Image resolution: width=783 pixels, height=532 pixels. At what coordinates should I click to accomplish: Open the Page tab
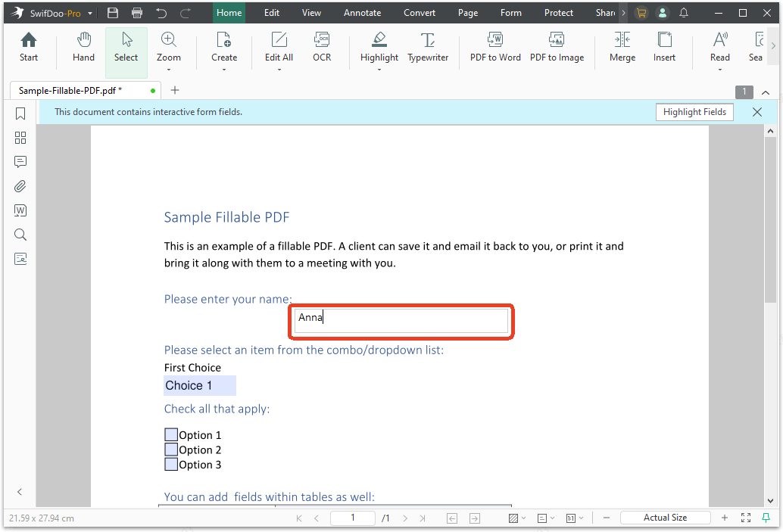pos(468,13)
